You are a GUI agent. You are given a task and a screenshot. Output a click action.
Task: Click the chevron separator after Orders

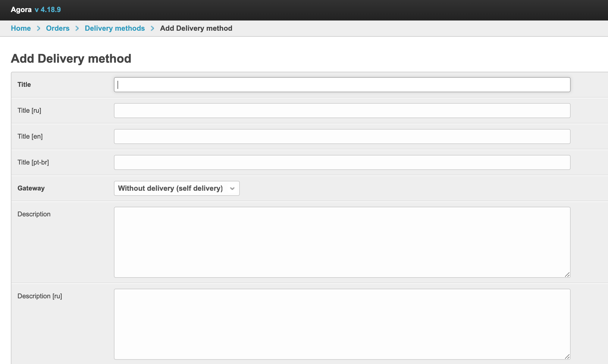point(77,28)
